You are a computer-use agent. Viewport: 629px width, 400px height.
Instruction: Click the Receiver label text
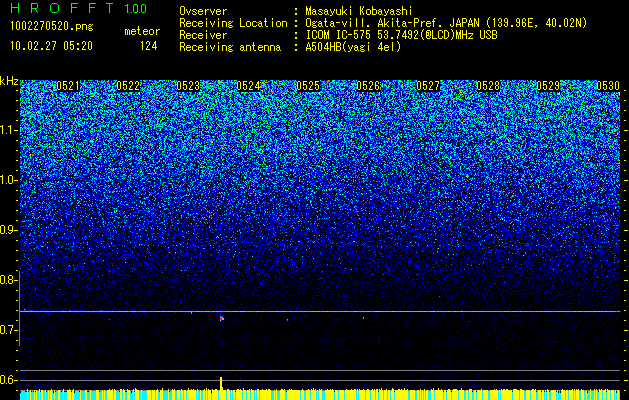click(203, 35)
